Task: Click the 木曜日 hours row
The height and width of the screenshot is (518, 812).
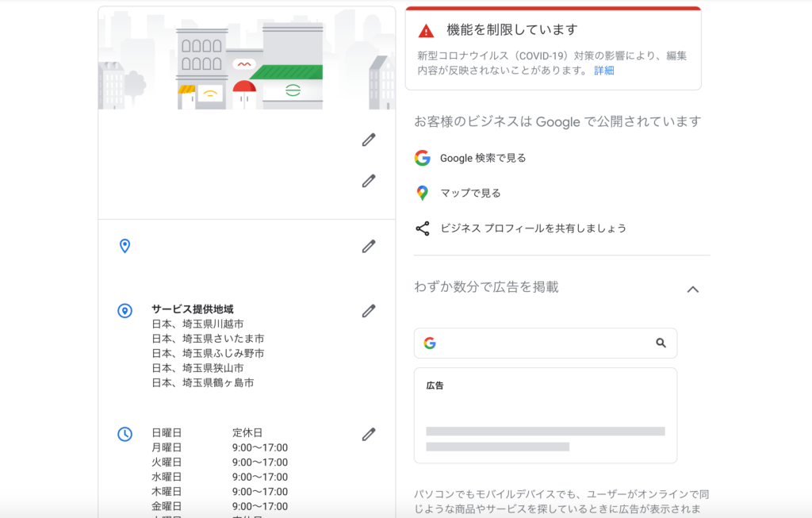Action: pyautogui.click(x=220, y=492)
